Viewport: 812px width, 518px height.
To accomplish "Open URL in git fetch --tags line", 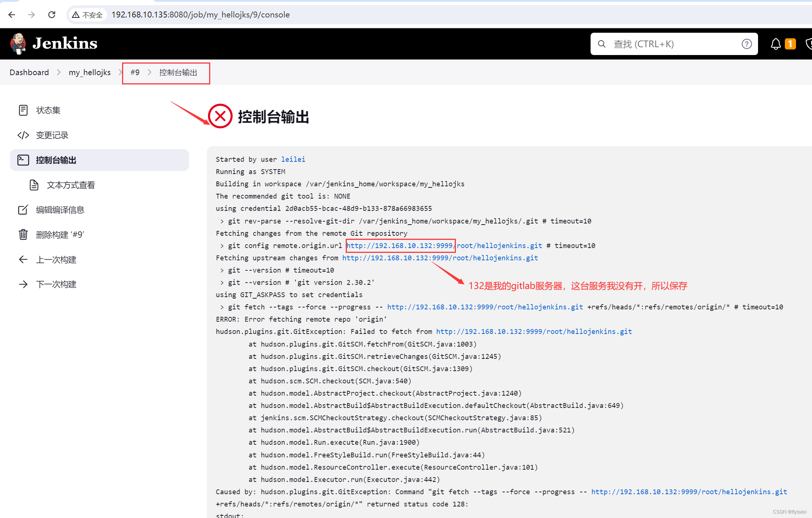I will point(485,307).
